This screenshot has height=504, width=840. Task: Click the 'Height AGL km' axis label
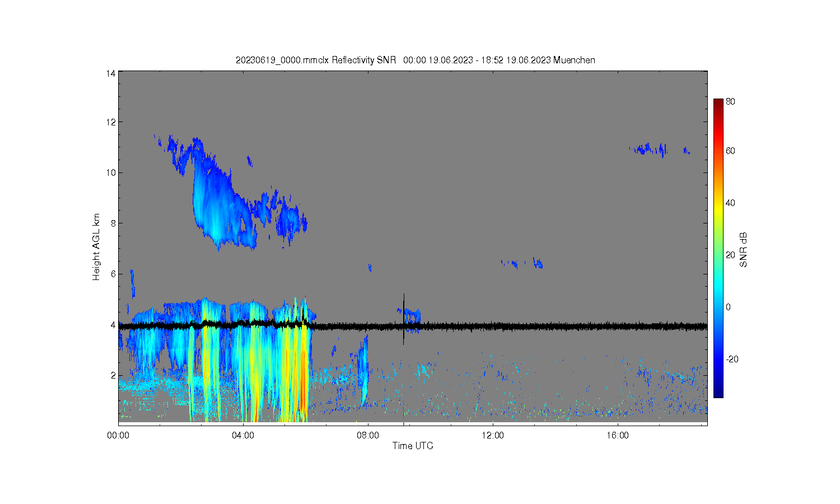click(x=96, y=247)
